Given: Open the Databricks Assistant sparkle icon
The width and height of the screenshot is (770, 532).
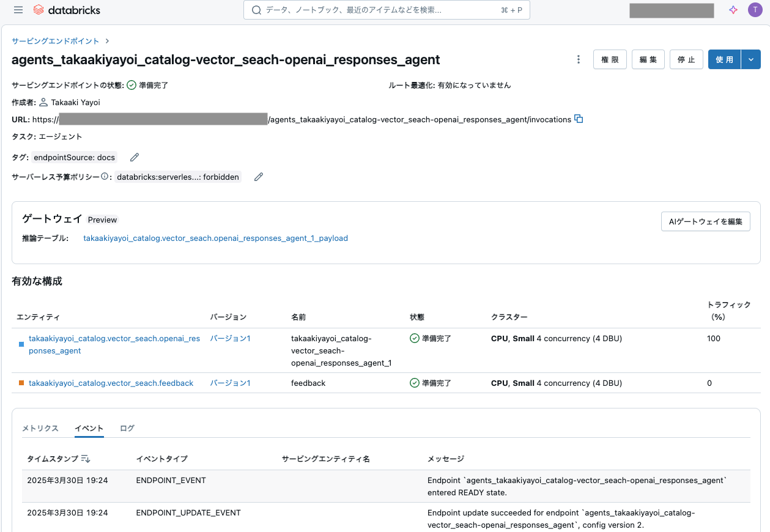Looking at the screenshot, I should pos(733,10).
